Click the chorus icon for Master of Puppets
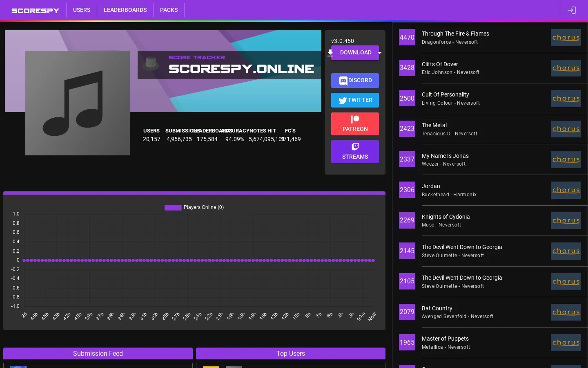The width and height of the screenshot is (588, 368). [566, 343]
